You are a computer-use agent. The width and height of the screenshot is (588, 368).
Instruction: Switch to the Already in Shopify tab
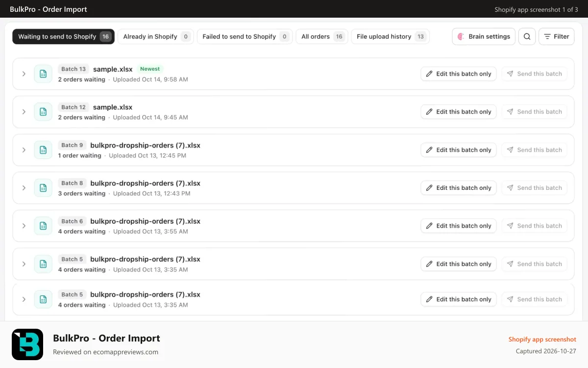point(155,36)
